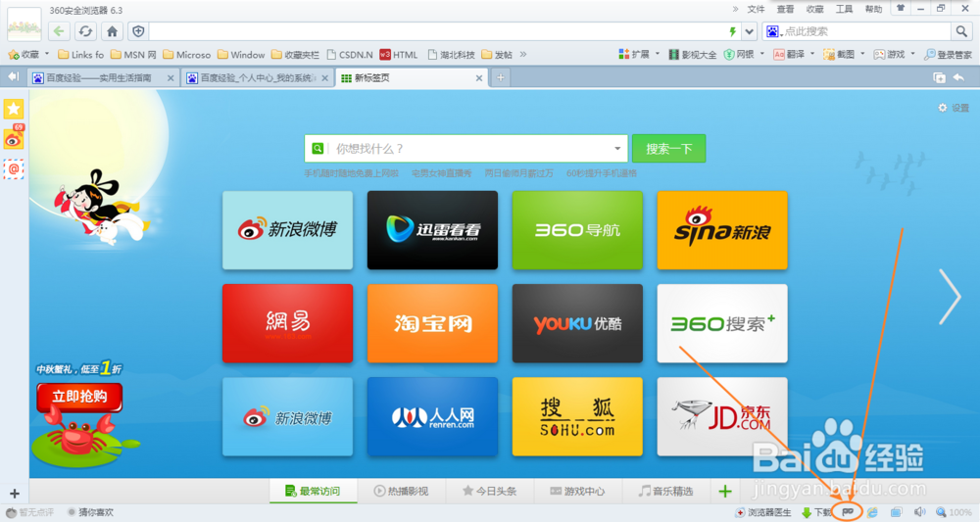
Task: Reload the page with the refresh icon
Action: 85,30
